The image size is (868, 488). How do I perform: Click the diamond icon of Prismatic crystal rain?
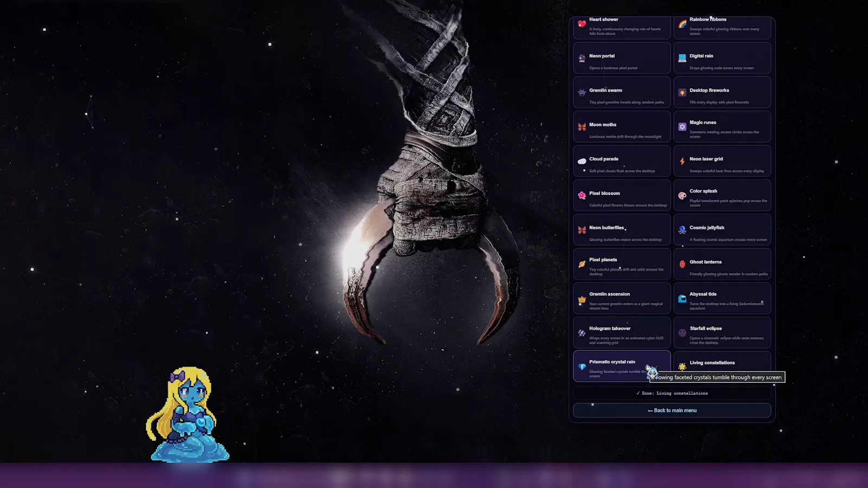[x=582, y=367]
